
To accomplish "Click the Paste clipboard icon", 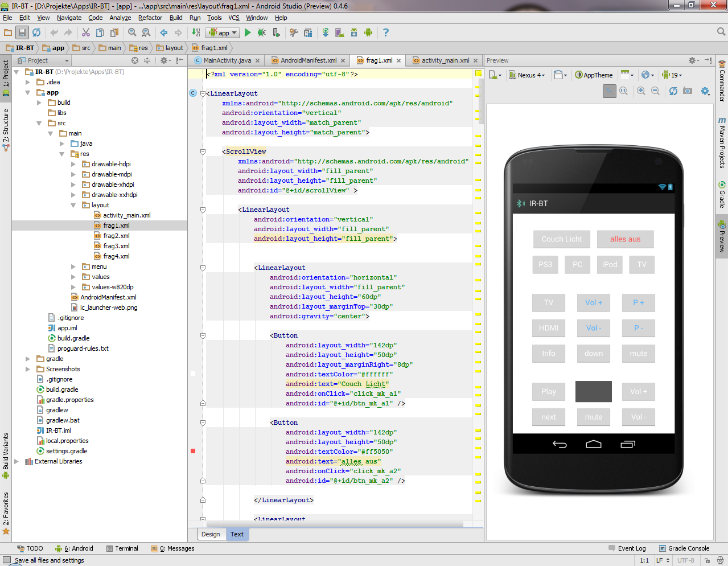I will [x=114, y=32].
